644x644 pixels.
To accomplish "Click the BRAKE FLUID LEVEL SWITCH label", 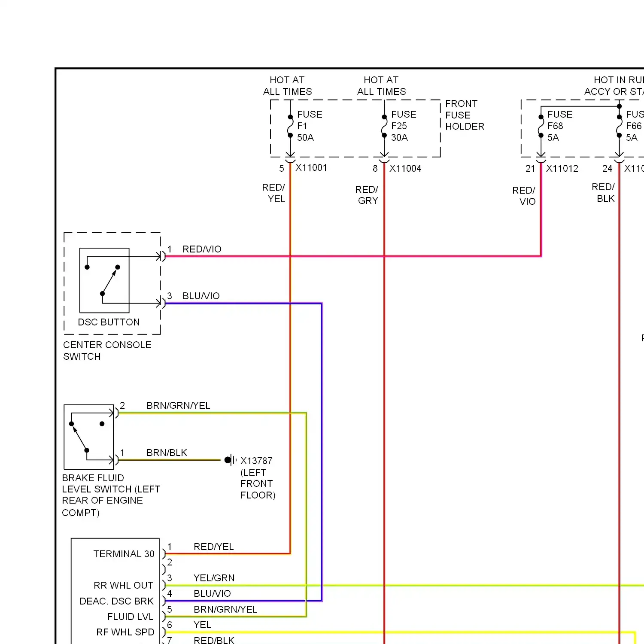I will coord(111,495).
